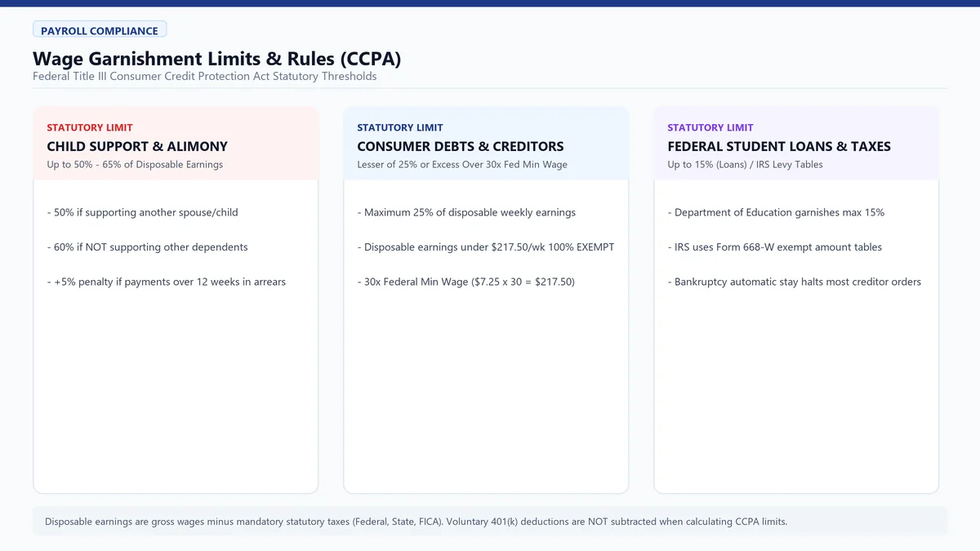Click the purple STATUTORY LIMIT label
Viewport: 980px width, 551px height.
(x=710, y=127)
